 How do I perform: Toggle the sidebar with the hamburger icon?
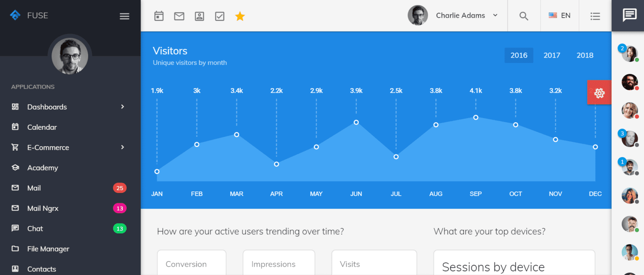(x=124, y=16)
